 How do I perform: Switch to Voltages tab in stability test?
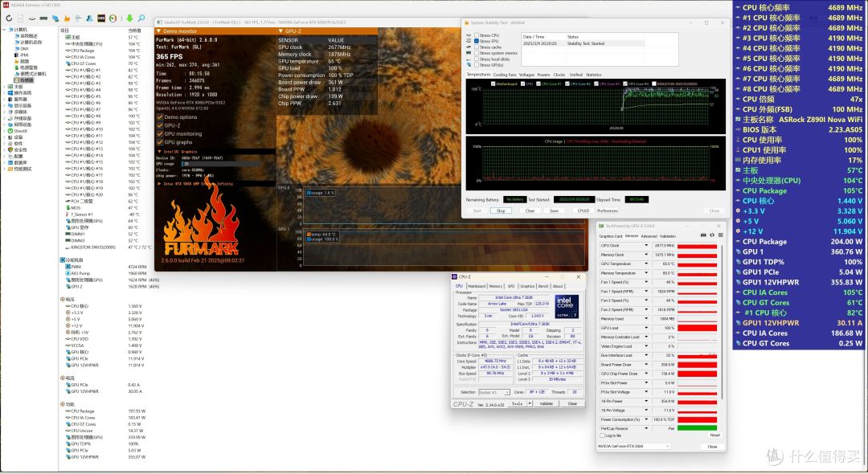[526, 75]
